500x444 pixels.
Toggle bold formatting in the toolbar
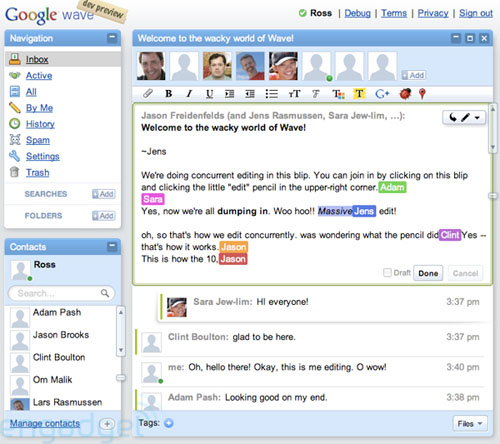169,94
